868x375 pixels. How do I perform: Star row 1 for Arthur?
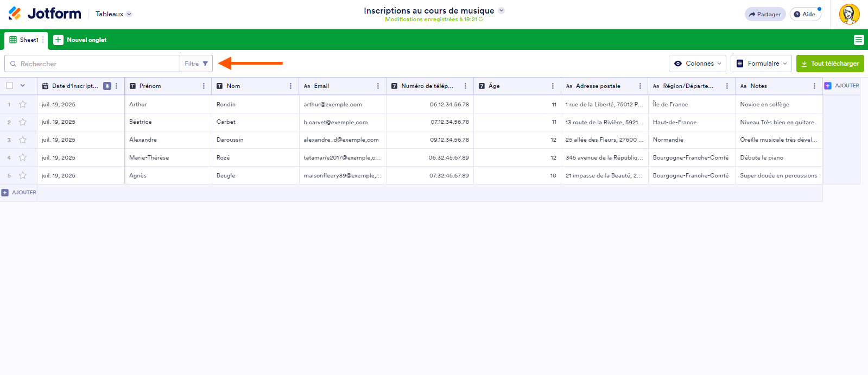[23, 104]
